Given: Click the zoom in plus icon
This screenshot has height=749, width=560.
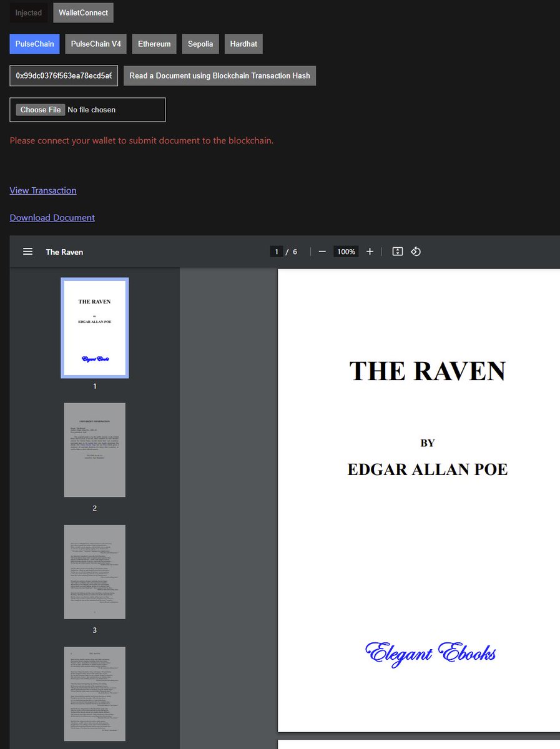Looking at the screenshot, I should click(x=370, y=252).
